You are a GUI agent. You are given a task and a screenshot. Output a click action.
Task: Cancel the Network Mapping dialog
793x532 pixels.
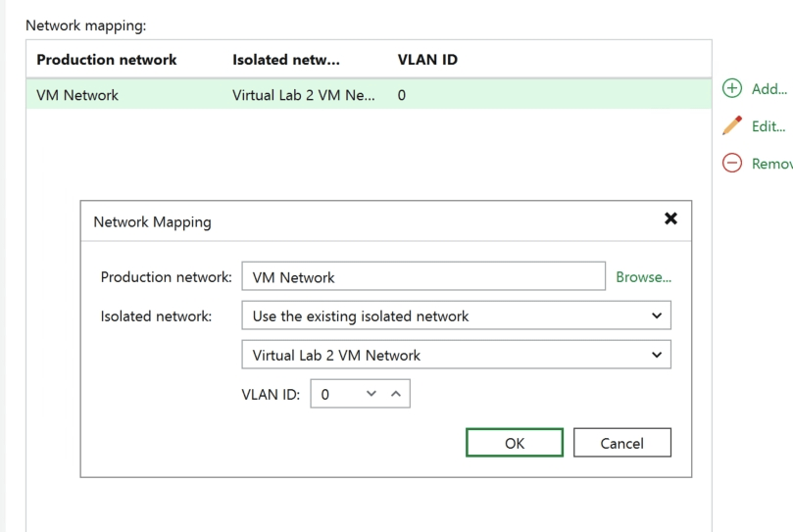tap(622, 443)
